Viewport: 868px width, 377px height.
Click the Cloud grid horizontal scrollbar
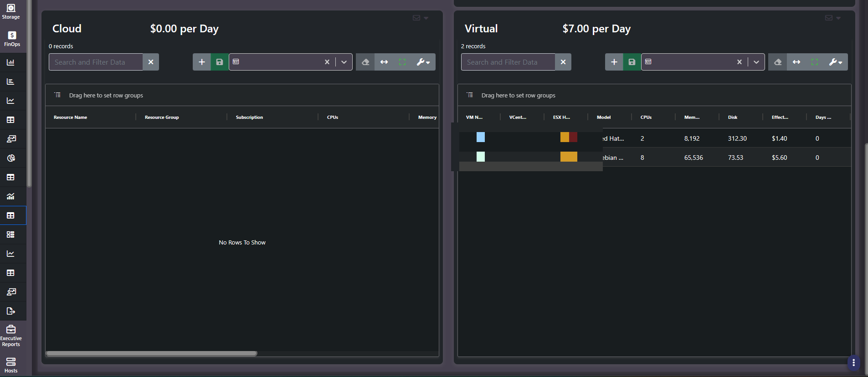pos(152,353)
